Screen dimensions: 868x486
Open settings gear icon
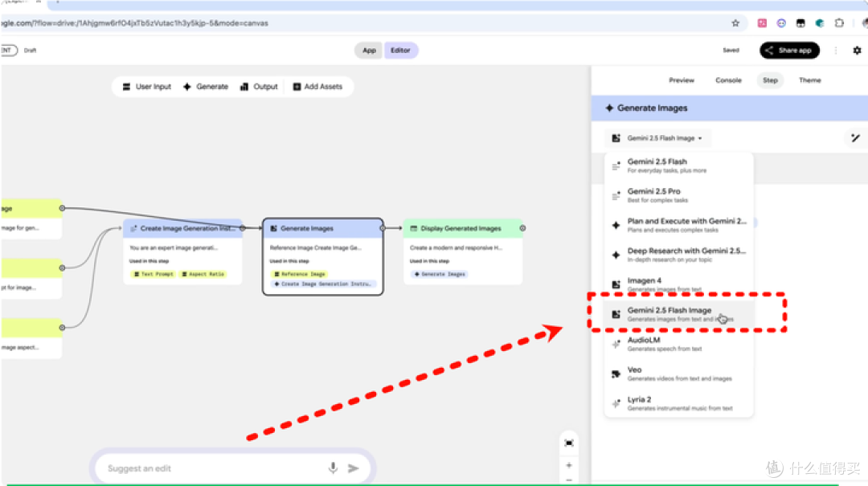coord(857,51)
